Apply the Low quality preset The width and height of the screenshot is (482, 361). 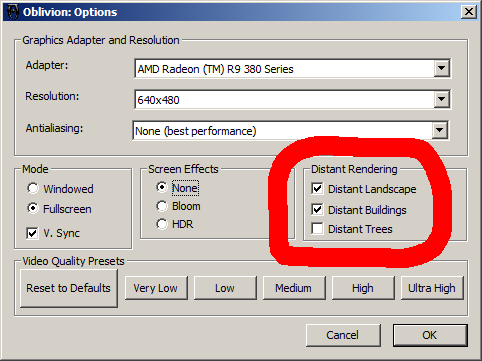(x=225, y=288)
